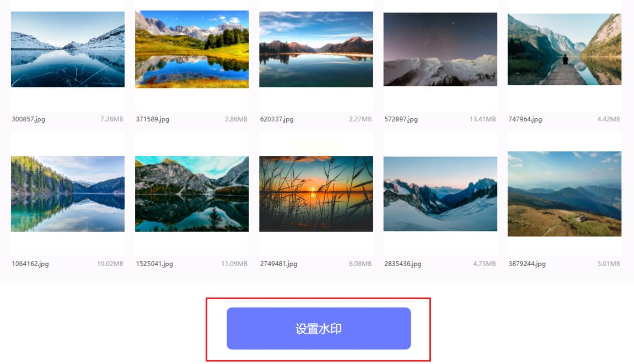Click the 2749481.jpg file name label

click(279, 264)
